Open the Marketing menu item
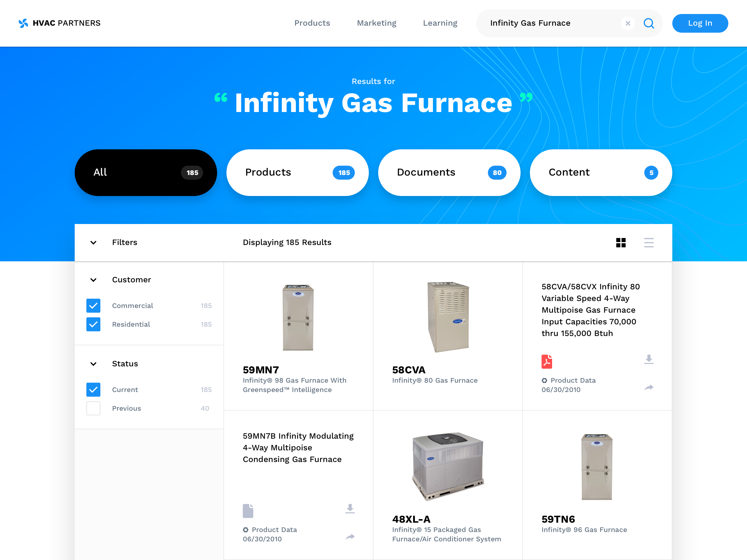Screen dimensions: 747x560 376,23
